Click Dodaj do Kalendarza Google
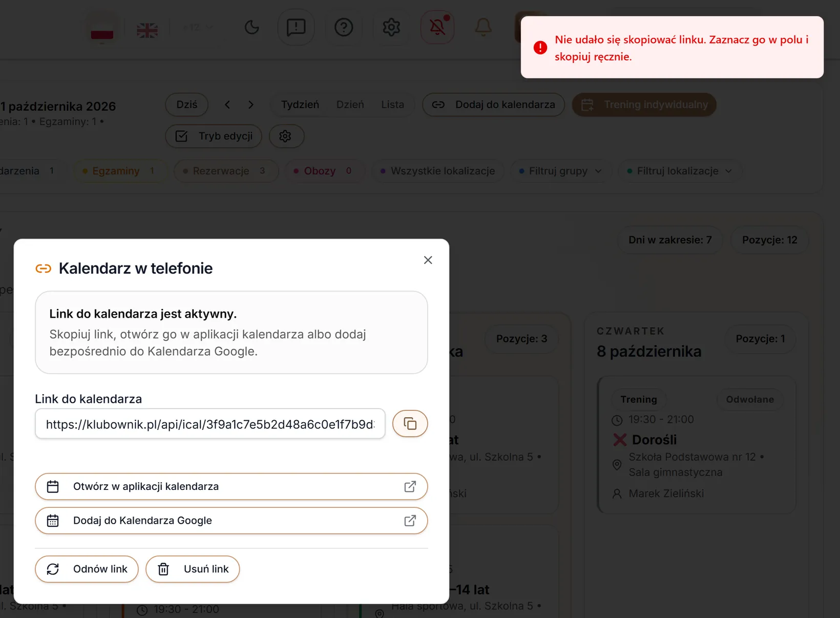The image size is (840, 618). [x=231, y=521]
